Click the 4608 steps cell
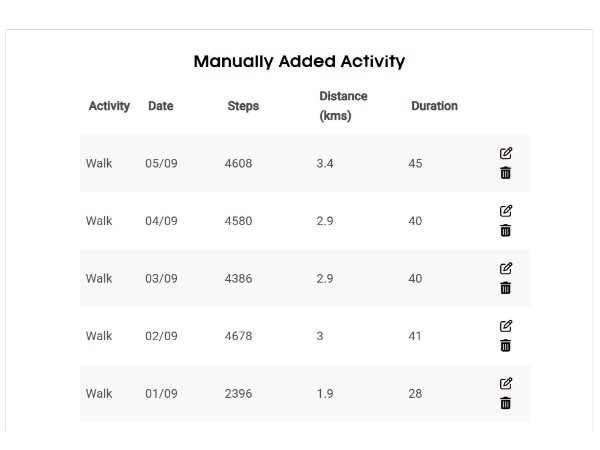The height and width of the screenshot is (450, 600). tap(239, 163)
